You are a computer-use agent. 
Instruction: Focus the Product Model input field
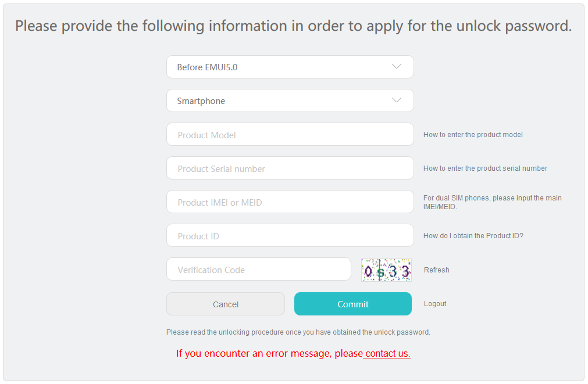[290, 135]
